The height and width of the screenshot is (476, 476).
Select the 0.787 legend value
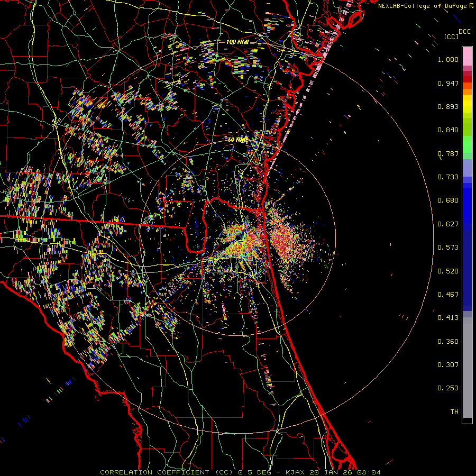coord(448,153)
